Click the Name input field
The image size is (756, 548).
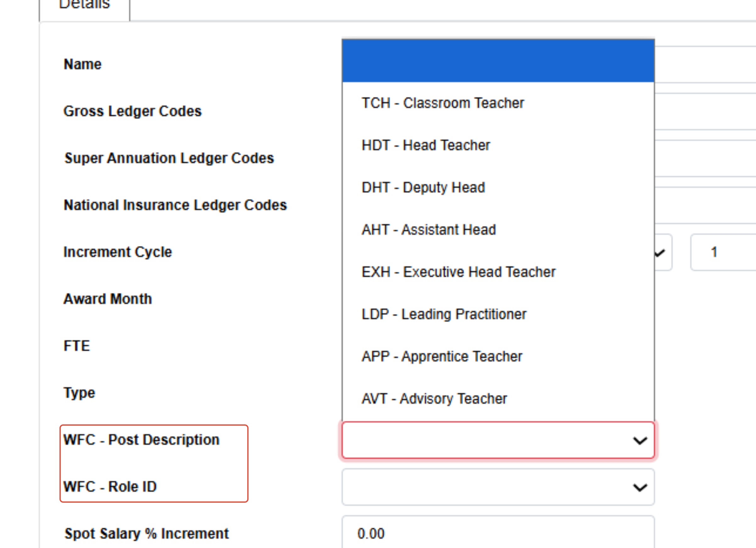coord(703,64)
